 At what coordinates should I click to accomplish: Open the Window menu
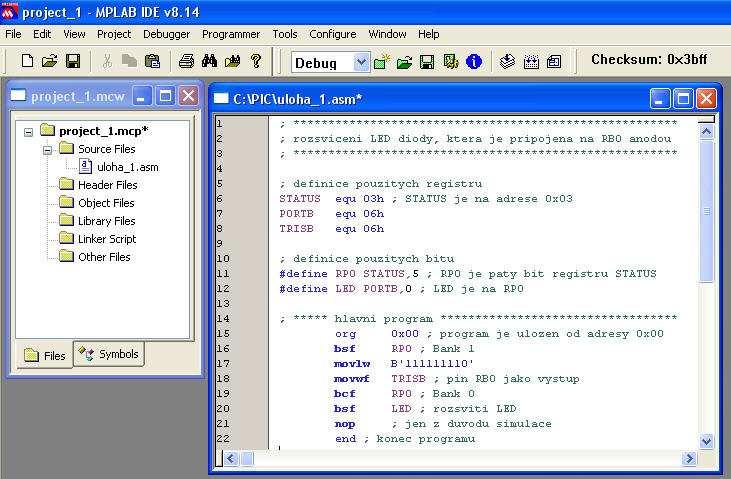387,34
